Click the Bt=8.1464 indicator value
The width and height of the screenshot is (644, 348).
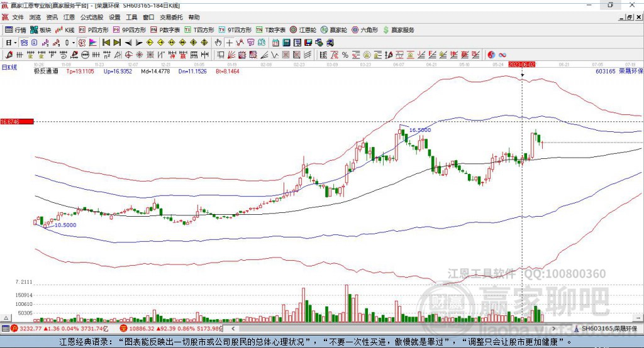tap(228, 72)
